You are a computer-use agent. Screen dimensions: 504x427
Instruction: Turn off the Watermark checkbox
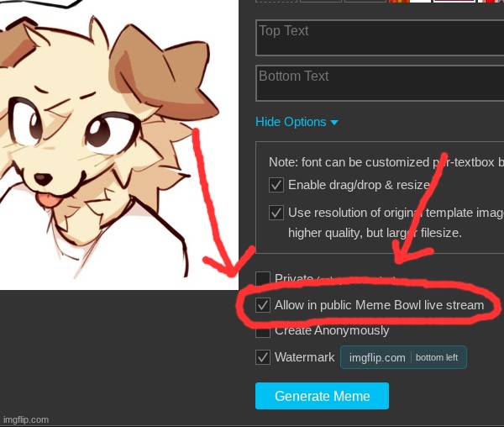(x=263, y=357)
